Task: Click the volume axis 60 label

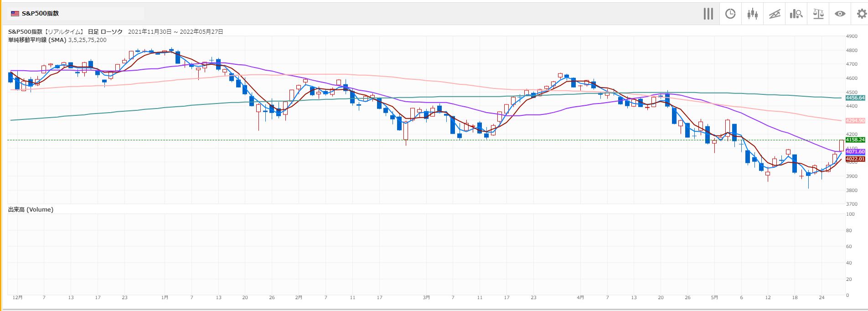Action: (849, 247)
